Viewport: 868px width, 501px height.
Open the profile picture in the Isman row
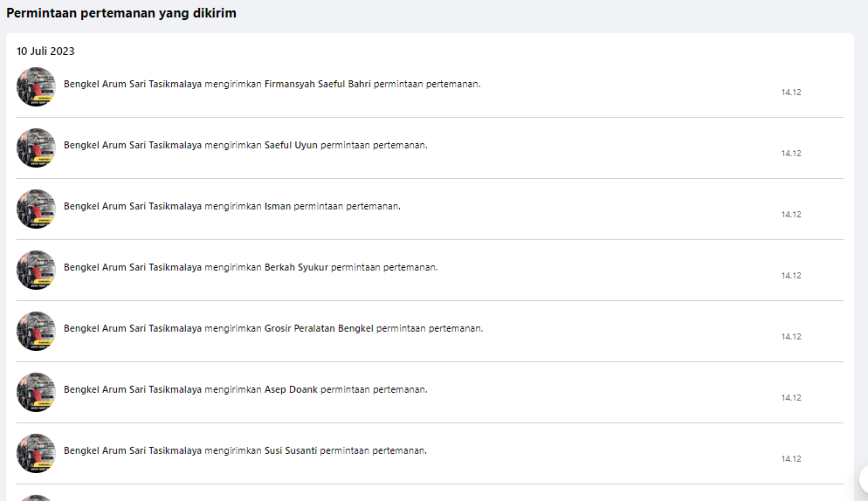click(x=36, y=209)
